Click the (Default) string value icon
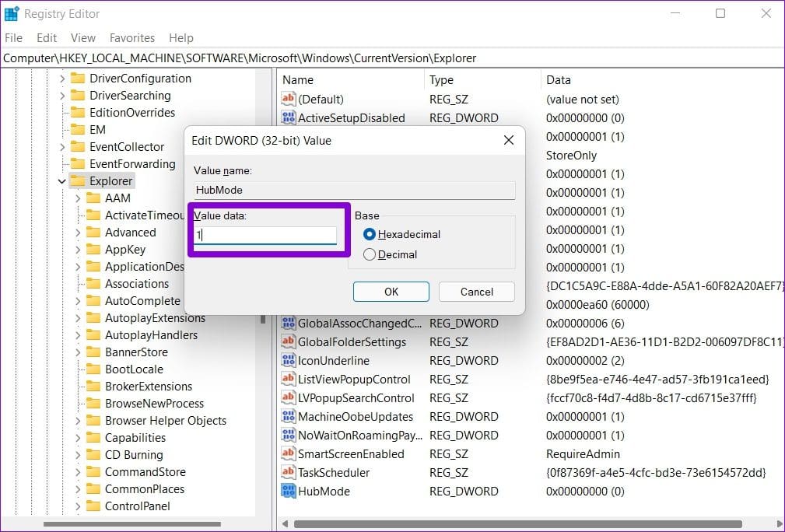This screenshot has height=532, width=785. [289, 99]
